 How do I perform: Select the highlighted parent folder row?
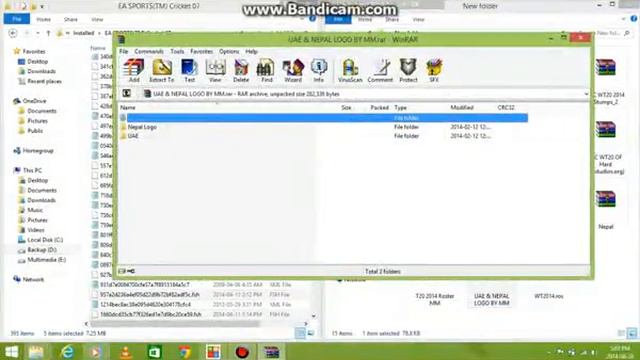click(323, 118)
